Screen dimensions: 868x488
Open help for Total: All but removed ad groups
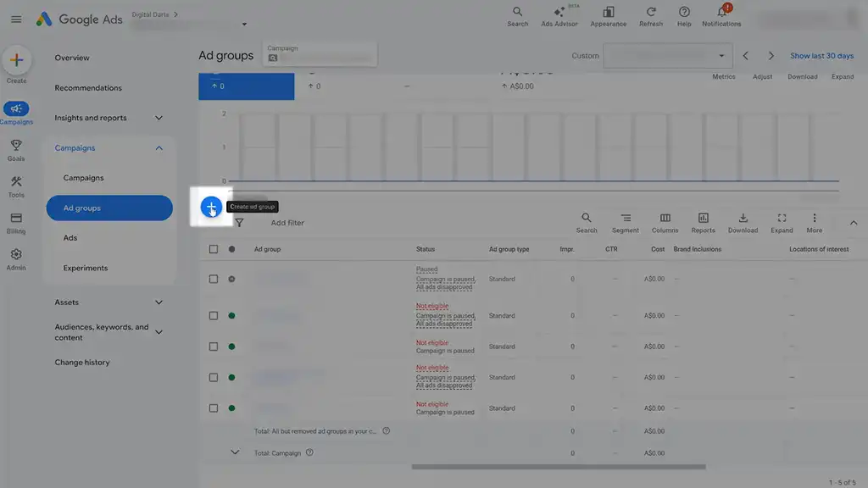pos(387,430)
